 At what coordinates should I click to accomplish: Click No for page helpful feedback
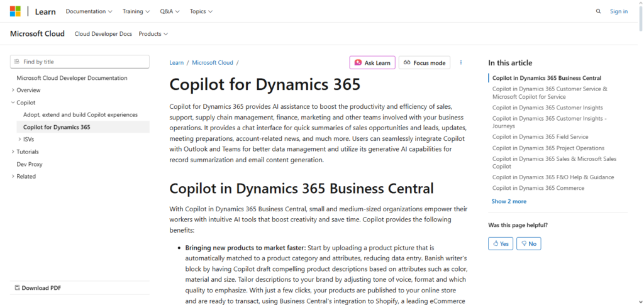(528, 243)
